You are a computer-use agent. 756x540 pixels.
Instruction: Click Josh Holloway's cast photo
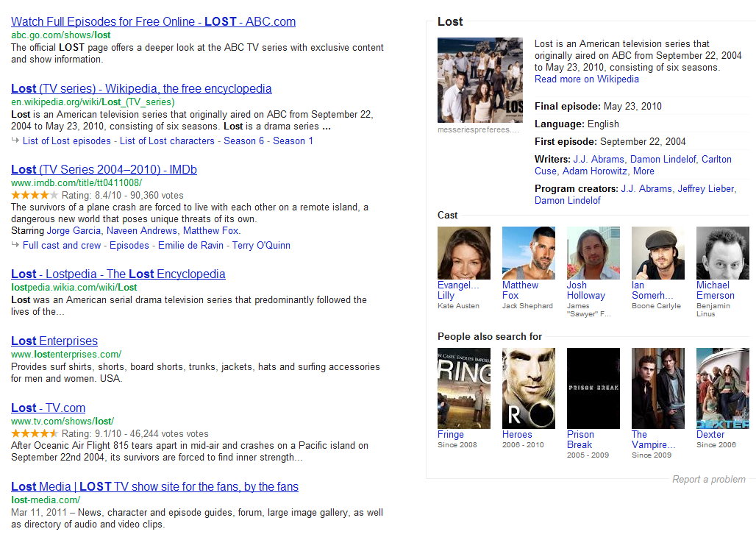(x=593, y=252)
